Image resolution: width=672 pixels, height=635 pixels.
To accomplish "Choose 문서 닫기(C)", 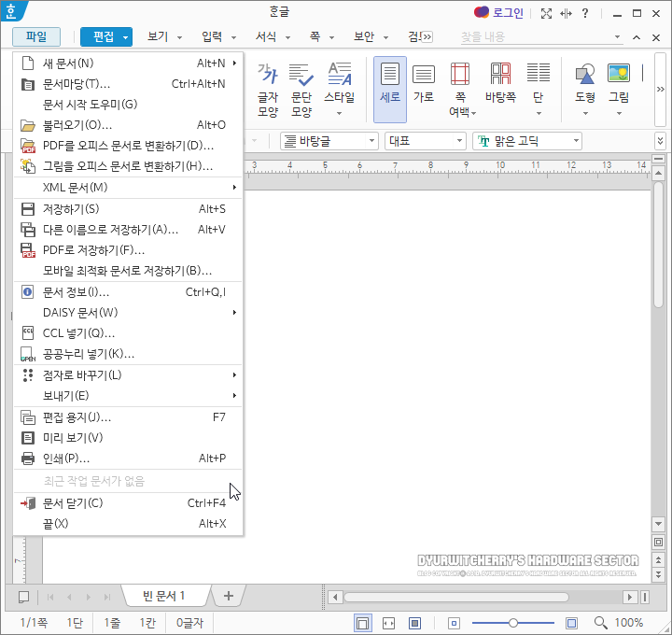I will pos(128,503).
